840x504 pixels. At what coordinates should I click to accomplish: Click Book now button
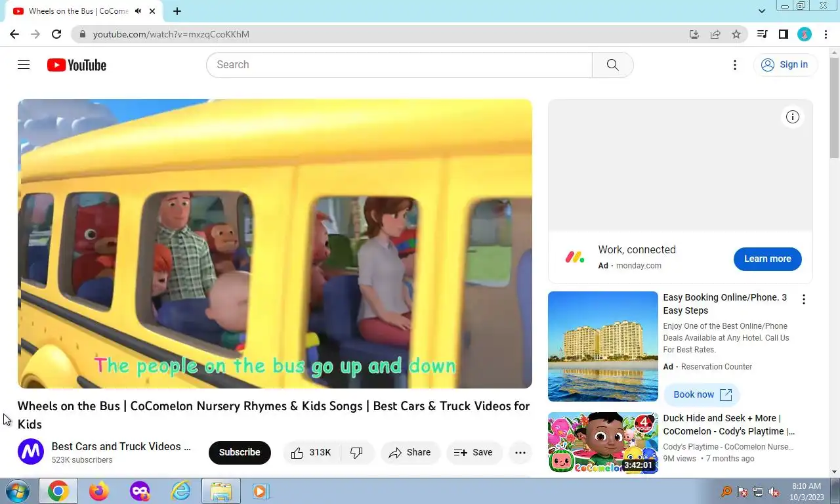pos(702,394)
